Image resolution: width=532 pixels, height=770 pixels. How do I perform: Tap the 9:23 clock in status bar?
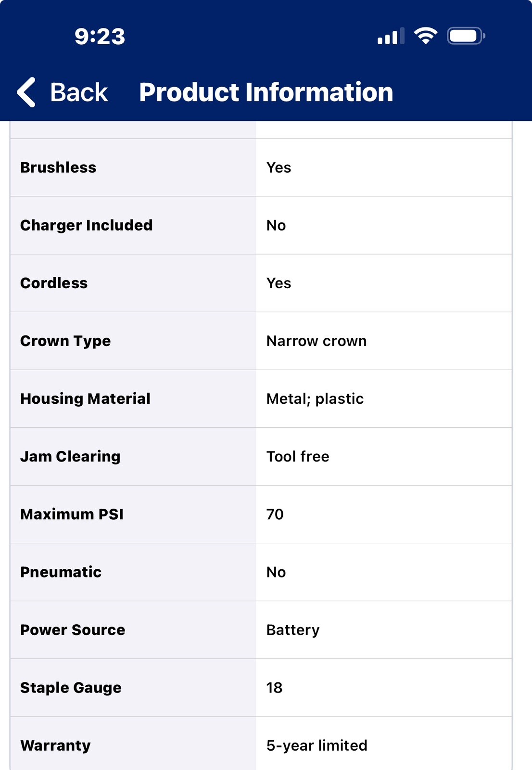100,37
